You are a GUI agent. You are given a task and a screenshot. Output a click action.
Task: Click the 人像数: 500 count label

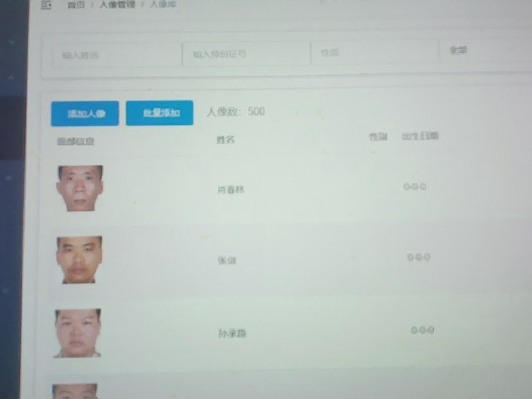coord(236,111)
